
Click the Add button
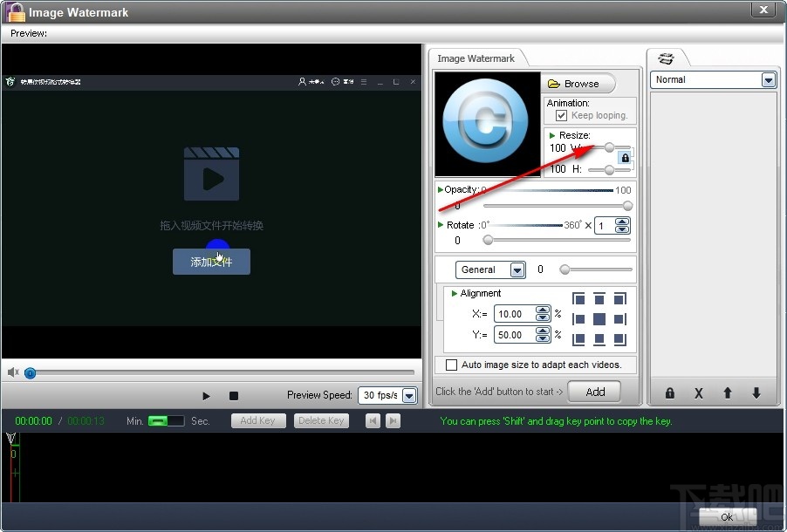pyautogui.click(x=594, y=392)
